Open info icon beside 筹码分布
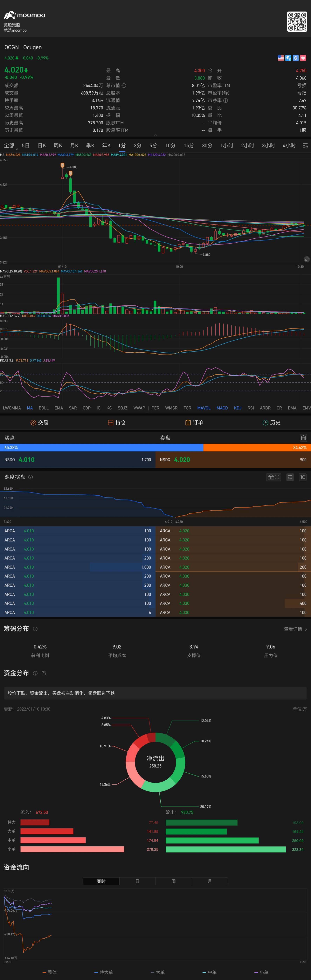The image size is (311, 980). pyautogui.click(x=35, y=629)
